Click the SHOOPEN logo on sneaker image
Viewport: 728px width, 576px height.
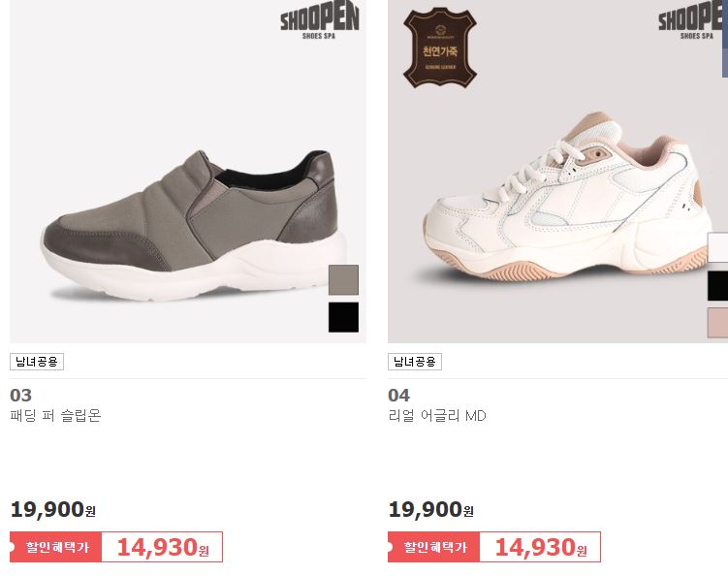(693, 21)
